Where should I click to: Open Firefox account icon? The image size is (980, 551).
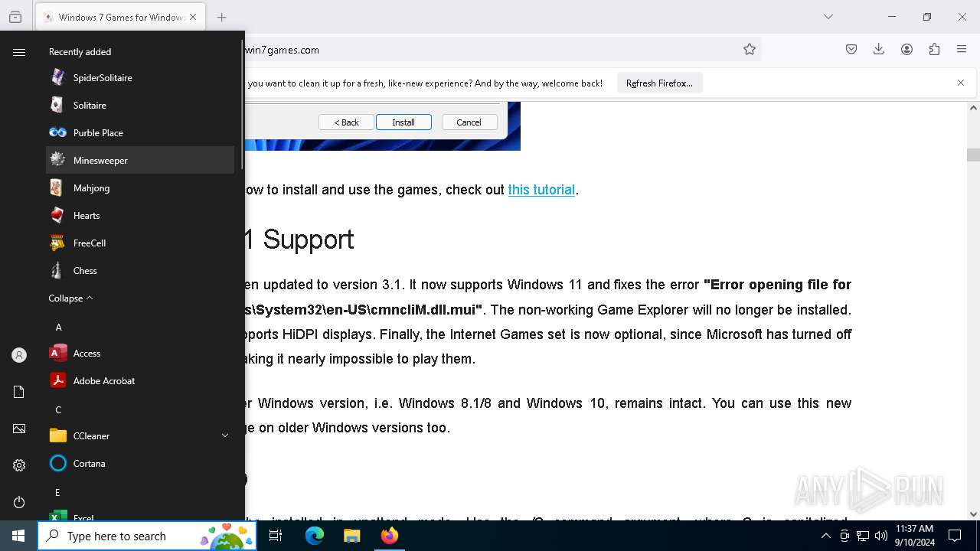[x=906, y=49]
